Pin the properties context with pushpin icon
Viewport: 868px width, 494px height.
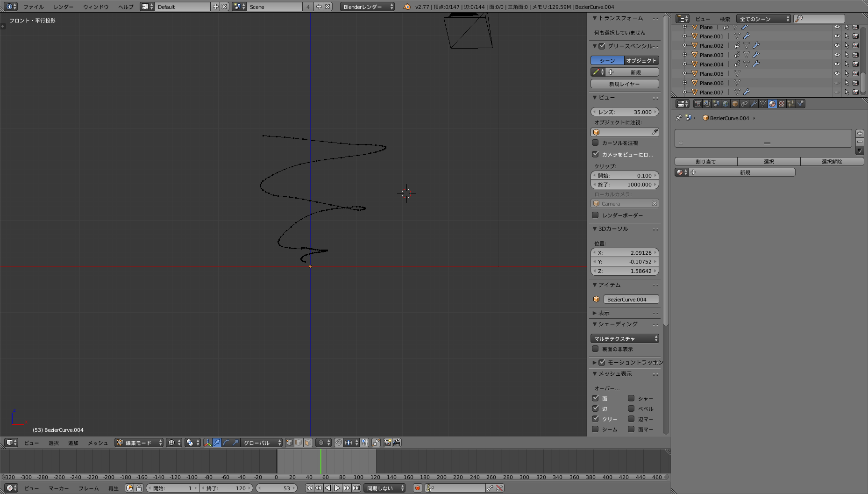(679, 118)
